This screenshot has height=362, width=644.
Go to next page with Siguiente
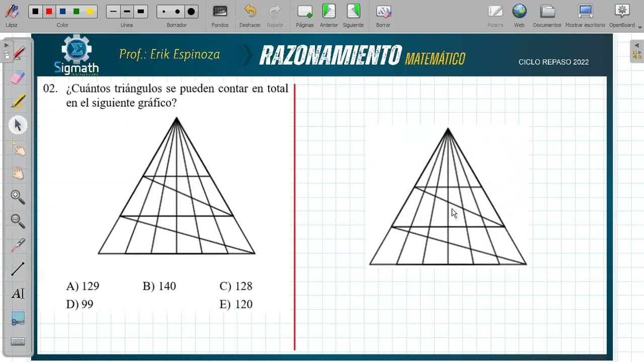point(353,15)
